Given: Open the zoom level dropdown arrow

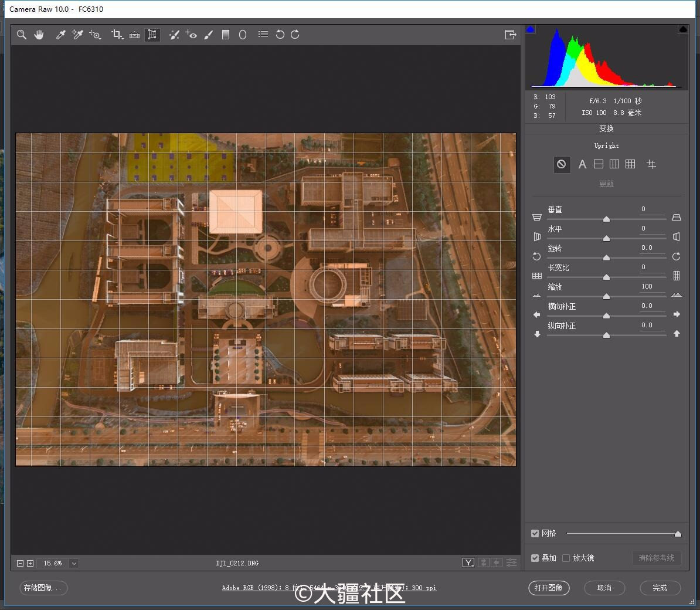Looking at the screenshot, I should point(74,564).
